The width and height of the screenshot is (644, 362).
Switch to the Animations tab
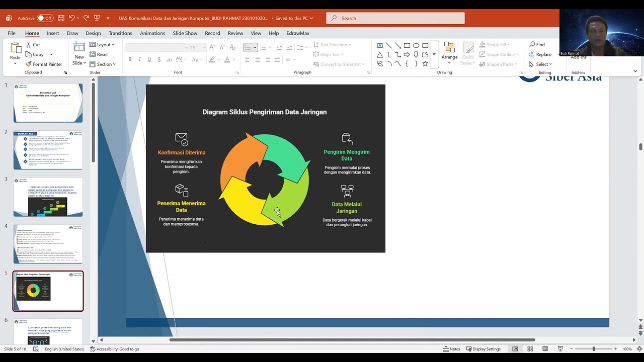coord(152,33)
